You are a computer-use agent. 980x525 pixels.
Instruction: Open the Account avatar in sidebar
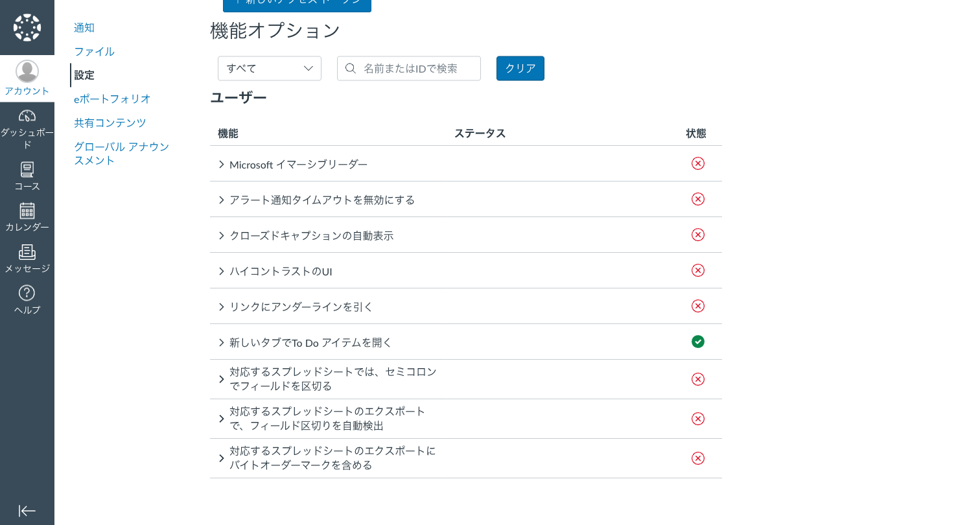[27, 72]
